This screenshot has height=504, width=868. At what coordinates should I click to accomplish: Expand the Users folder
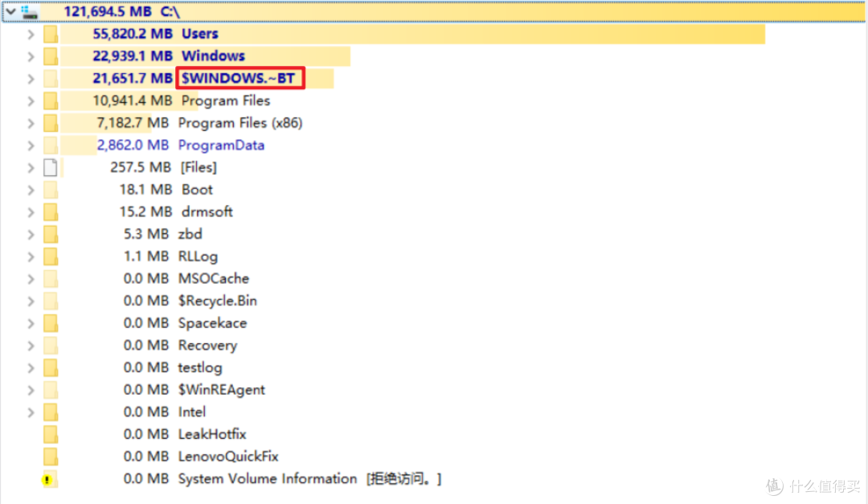click(x=31, y=35)
